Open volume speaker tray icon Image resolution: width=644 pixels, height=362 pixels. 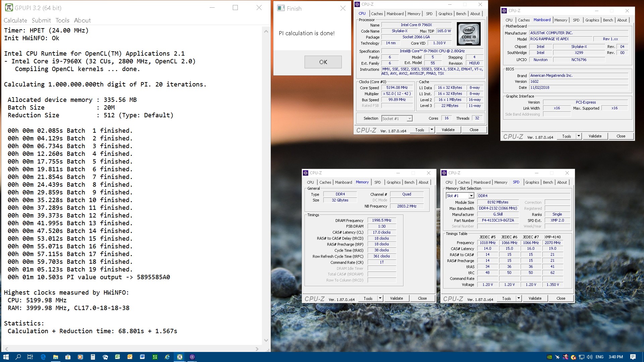[x=590, y=357]
